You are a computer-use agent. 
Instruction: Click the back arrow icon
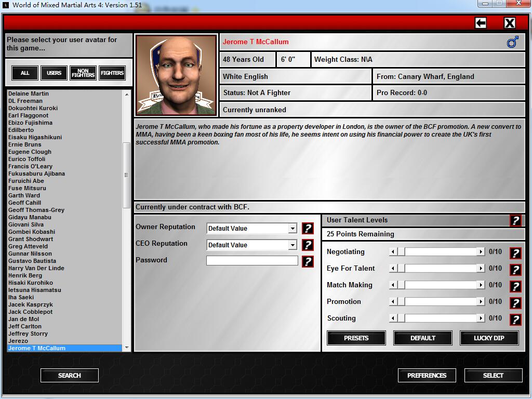point(481,23)
